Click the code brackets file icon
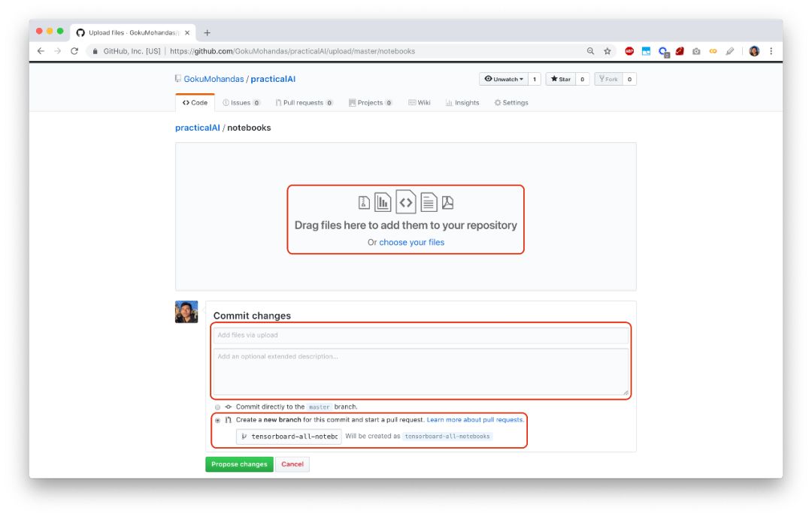Viewport: 812px width, 517px height. coord(406,202)
